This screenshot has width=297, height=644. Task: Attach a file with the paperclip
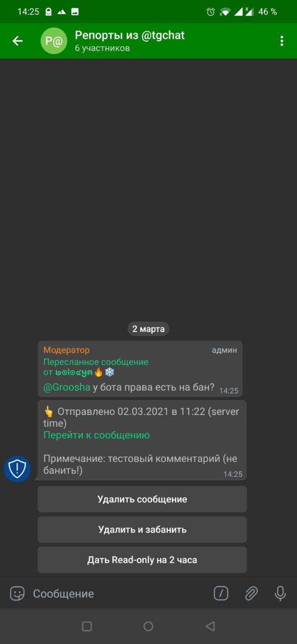251,594
